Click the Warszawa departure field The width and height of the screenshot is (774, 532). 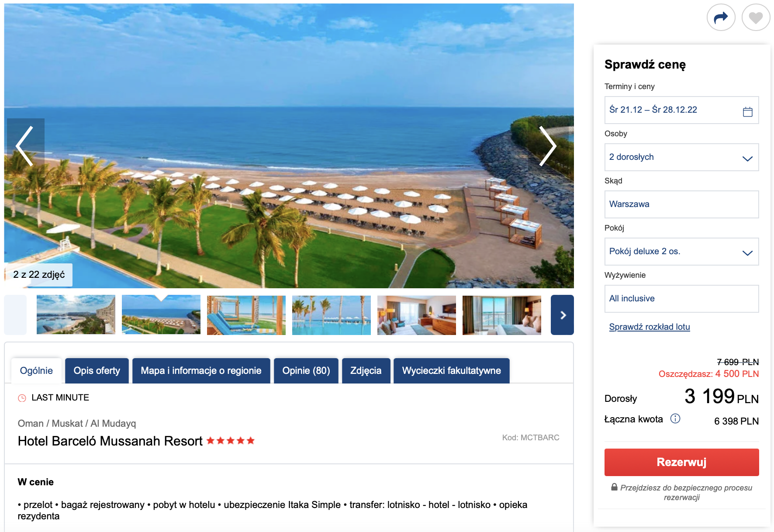click(x=681, y=204)
